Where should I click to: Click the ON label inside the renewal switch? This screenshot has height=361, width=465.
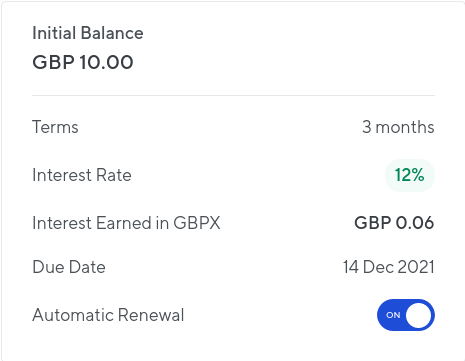click(393, 315)
